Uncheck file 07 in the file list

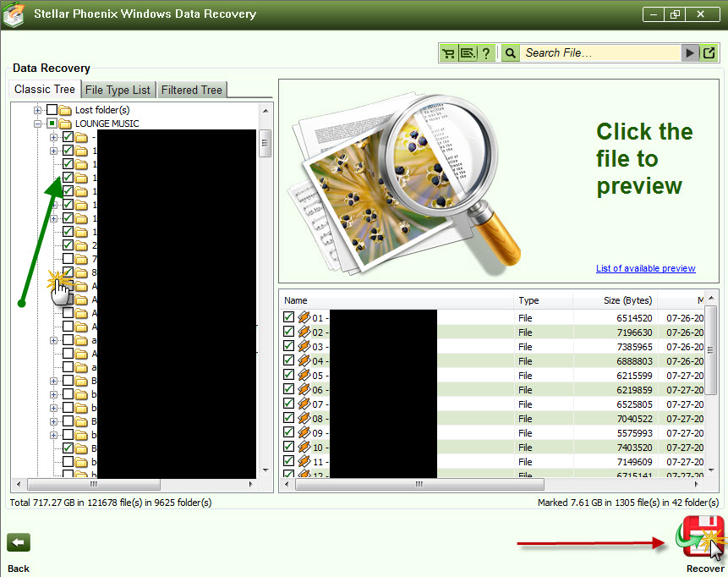pyautogui.click(x=289, y=404)
